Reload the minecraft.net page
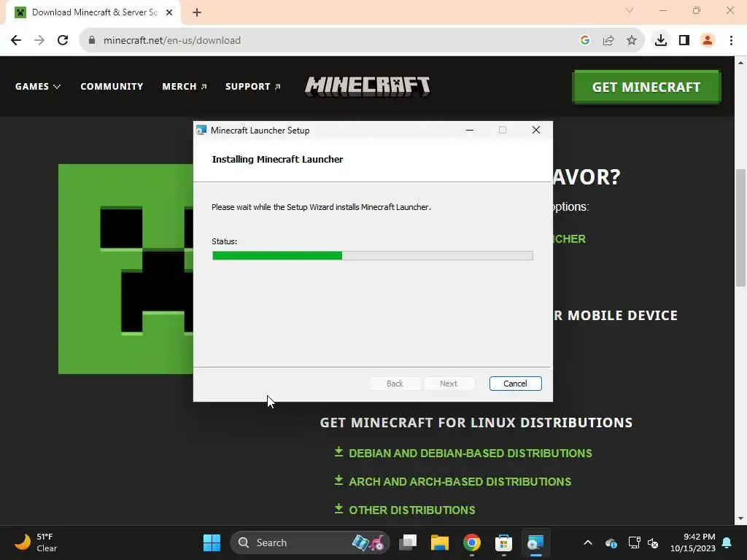This screenshot has width=747, height=560. [x=63, y=40]
